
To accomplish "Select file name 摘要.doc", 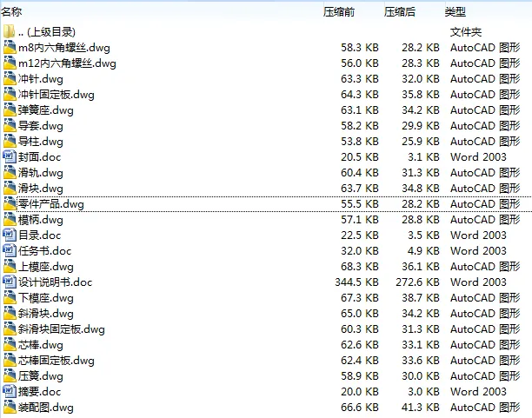I will click(39, 392).
